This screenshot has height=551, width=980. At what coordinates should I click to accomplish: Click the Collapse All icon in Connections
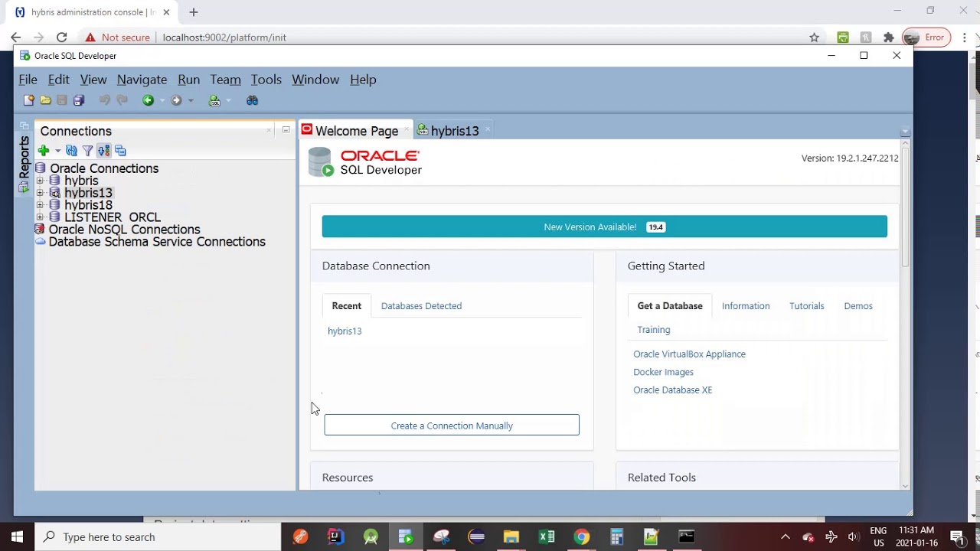(x=120, y=151)
